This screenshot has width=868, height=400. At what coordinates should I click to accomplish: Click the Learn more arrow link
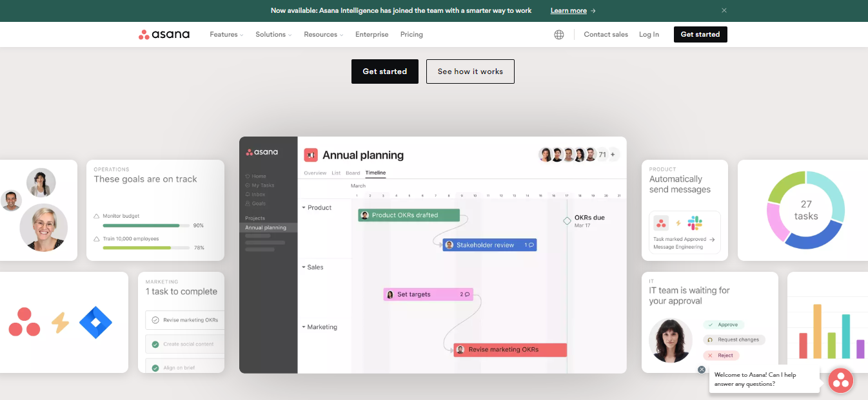573,11
